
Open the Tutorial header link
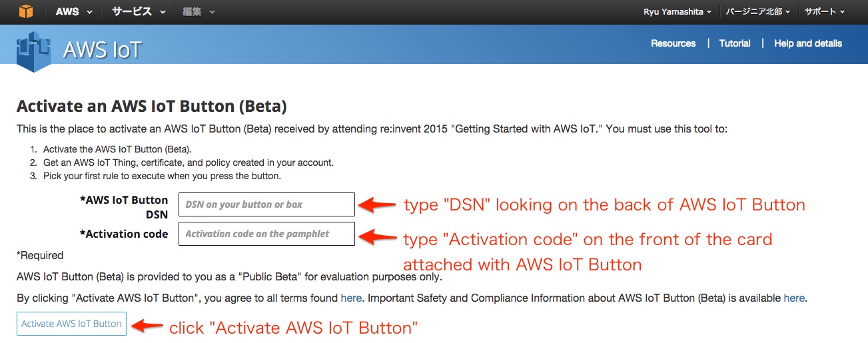coord(735,43)
